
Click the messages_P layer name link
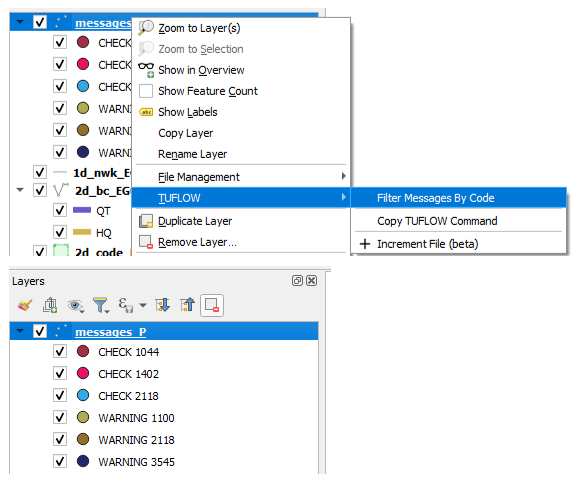(x=110, y=332)
